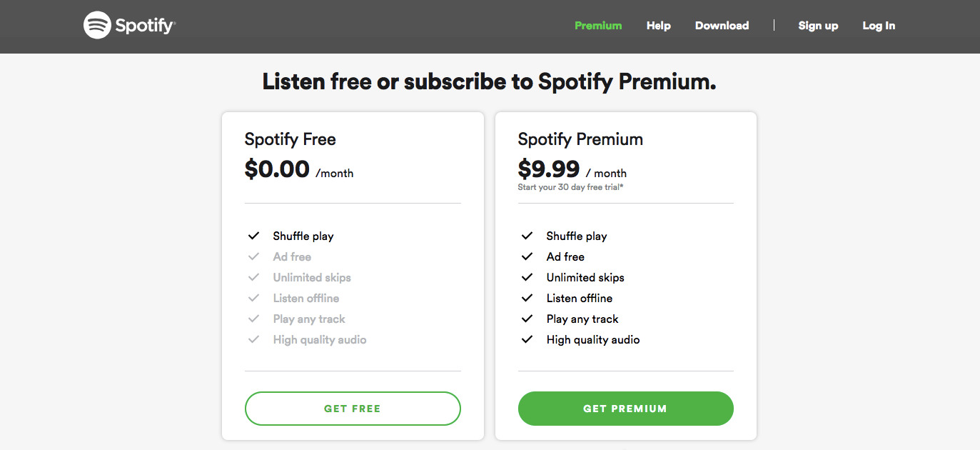Open the Premium navigation tab

point(598,26)
